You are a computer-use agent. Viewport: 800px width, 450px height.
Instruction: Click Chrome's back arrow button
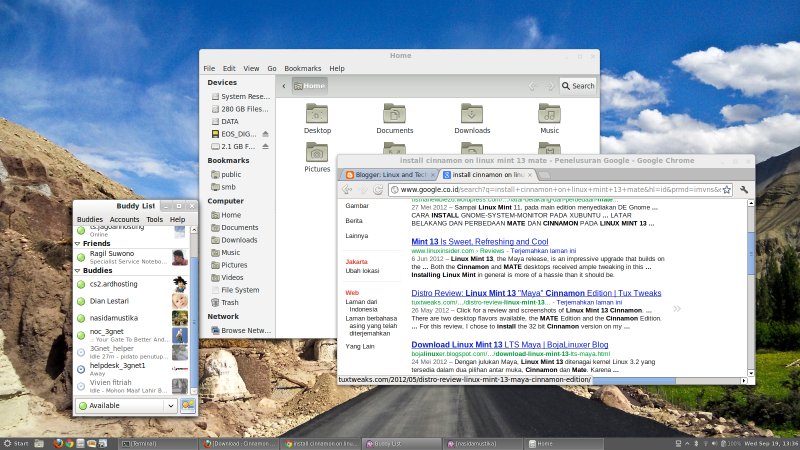tap(347, 190)
